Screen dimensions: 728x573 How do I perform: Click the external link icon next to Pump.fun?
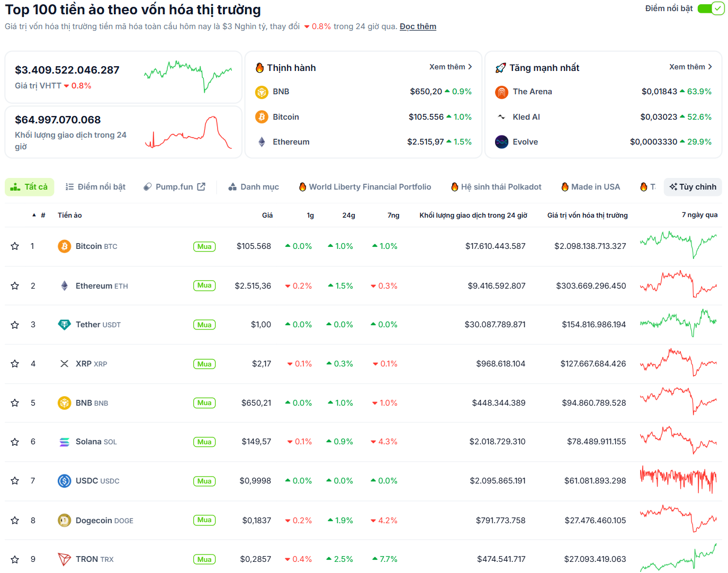pyautogui.click(x=201, y=187)
